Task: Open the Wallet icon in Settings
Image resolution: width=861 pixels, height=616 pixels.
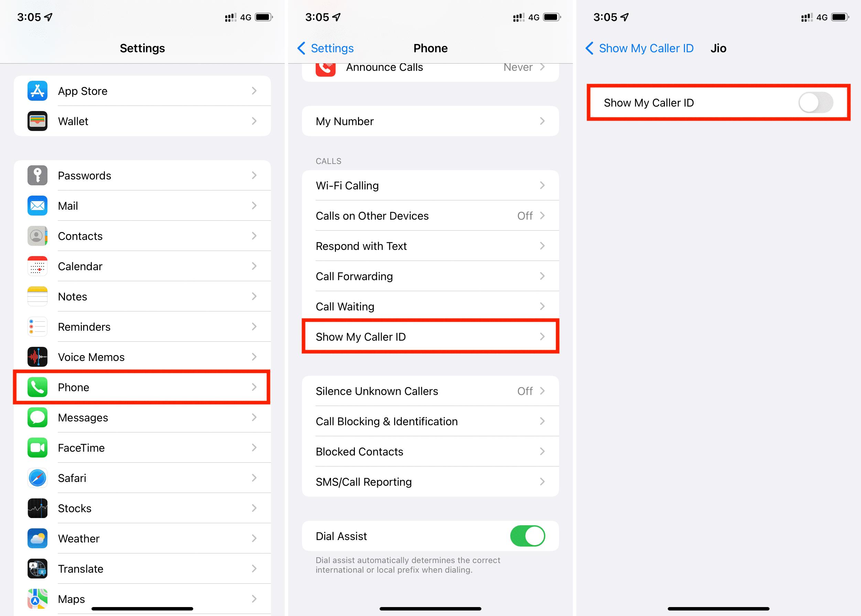Action: (x=37, y=121)
